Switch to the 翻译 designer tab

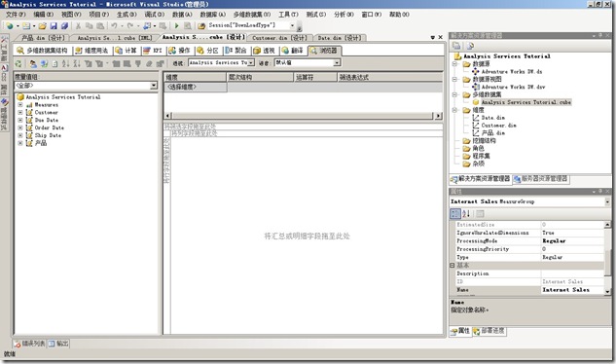(x=293, y=51)
